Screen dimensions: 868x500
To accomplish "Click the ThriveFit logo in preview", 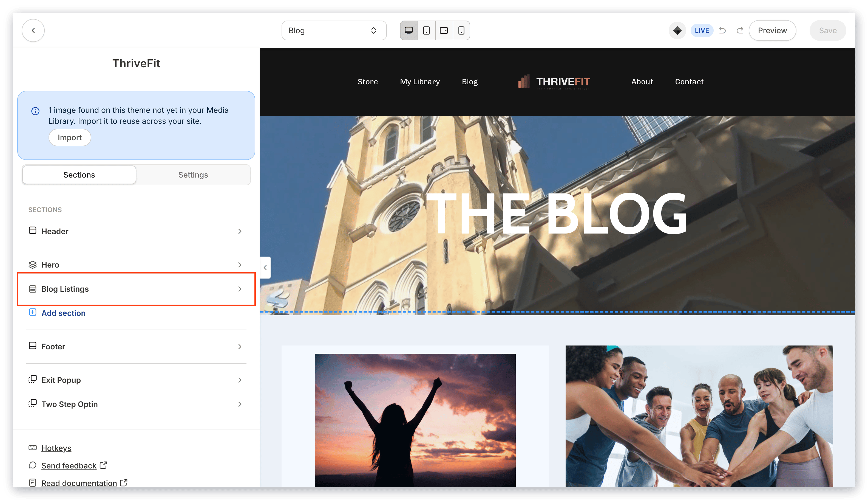I will point(554,82).
